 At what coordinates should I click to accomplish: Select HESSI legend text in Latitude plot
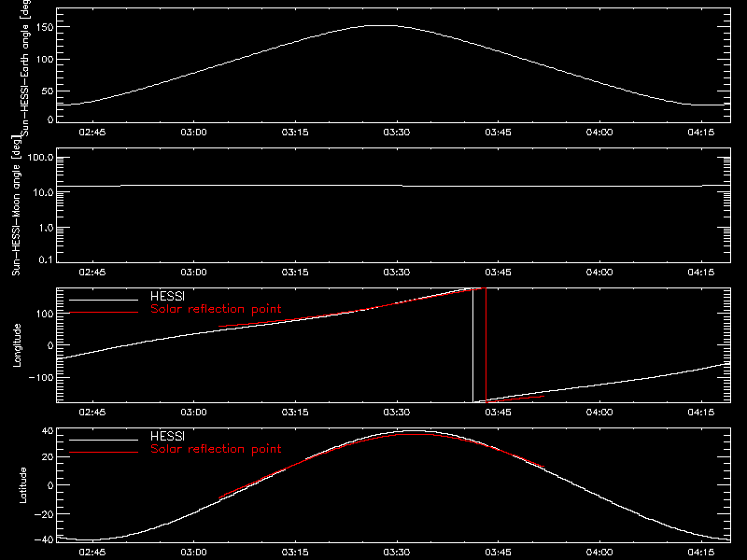tap(167, 436)
